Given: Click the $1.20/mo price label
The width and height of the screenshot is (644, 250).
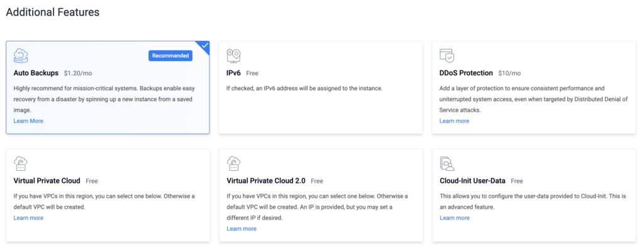Looking at the screenshot, I should coord(78,73).
